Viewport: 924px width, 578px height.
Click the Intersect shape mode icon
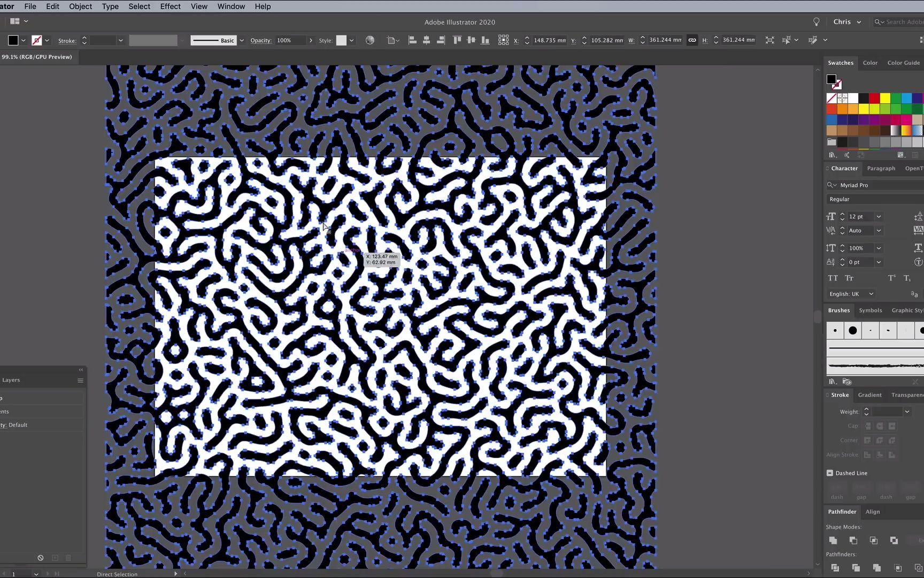(874, 541)
